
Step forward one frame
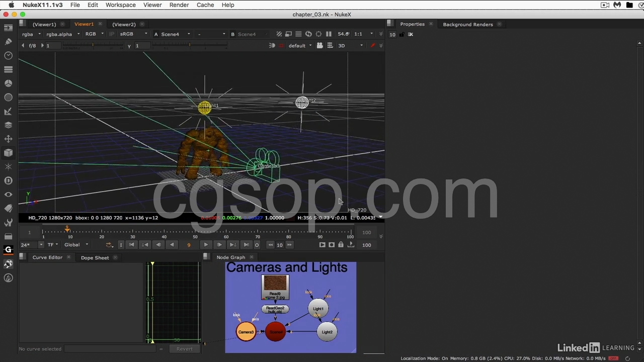(219, 245)
